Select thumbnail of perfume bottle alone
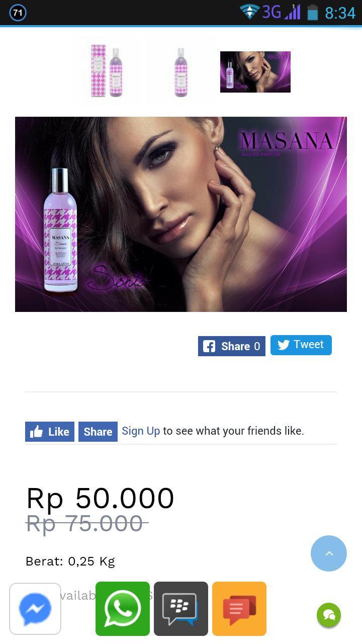 pos(181,71)
